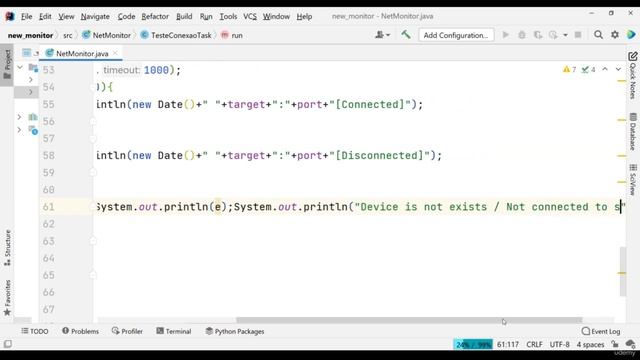This screenshot has width=640, height=360.
Task: Toggle fold marker at line 57
Action: coord(93,138)
